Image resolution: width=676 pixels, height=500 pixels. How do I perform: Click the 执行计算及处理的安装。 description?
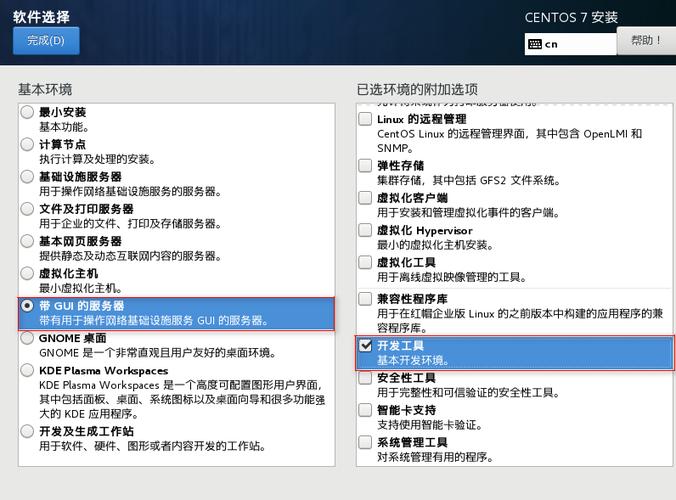(x=97, y=159)
